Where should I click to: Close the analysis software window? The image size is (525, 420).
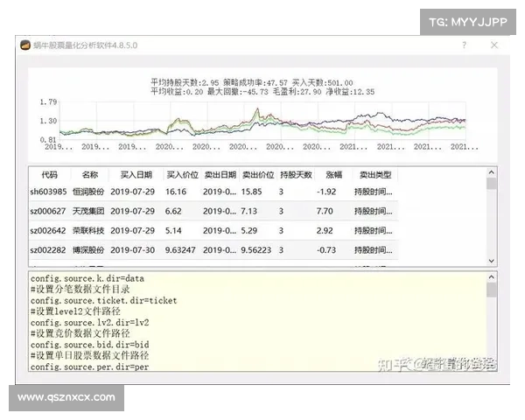click(x=494, y=45)
